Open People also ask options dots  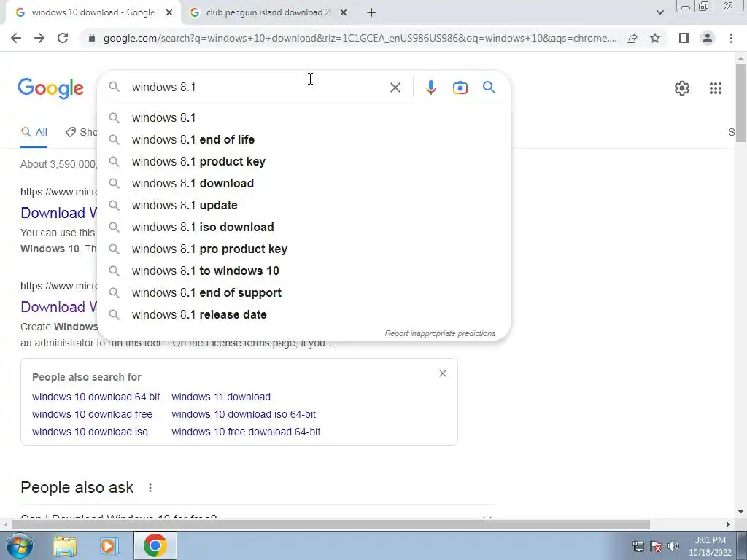(150, 488)
